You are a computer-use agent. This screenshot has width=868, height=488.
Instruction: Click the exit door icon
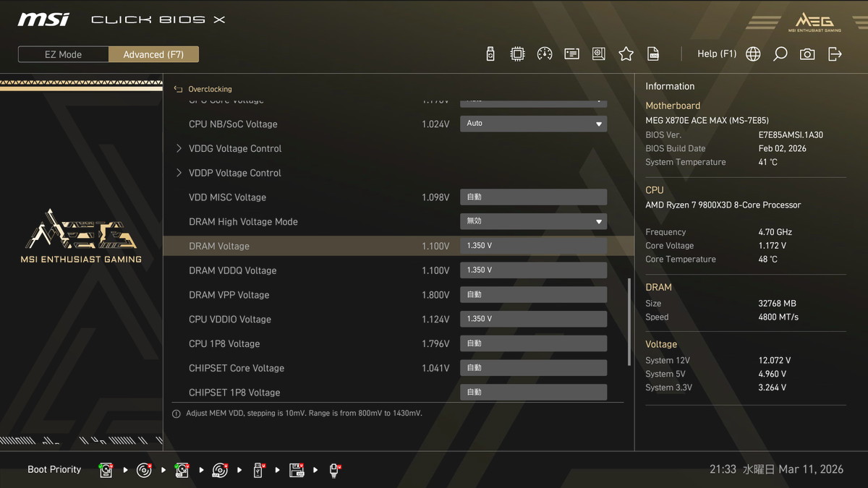point(835,54)
